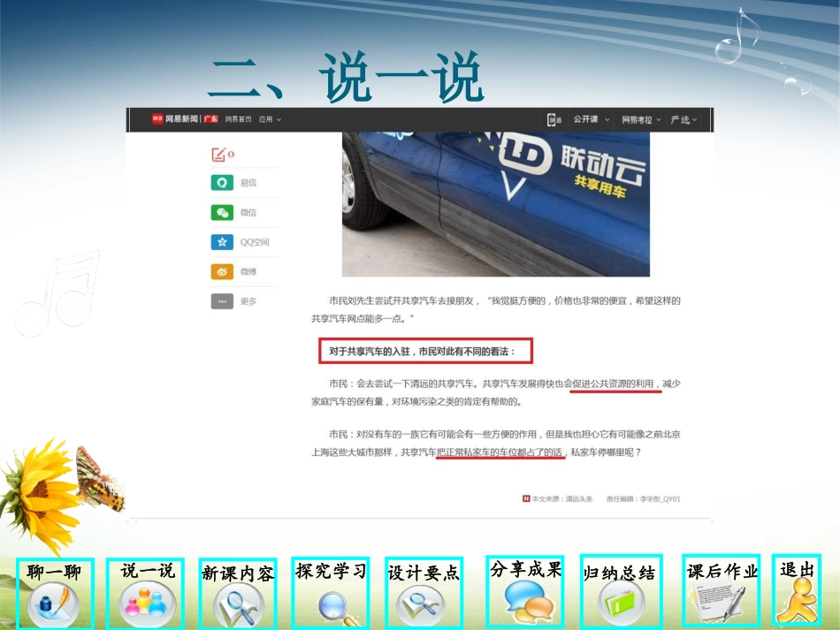Click the 网易新闻 logo
The width and height of the screenshot is (840, 630).
pos(175,118)
